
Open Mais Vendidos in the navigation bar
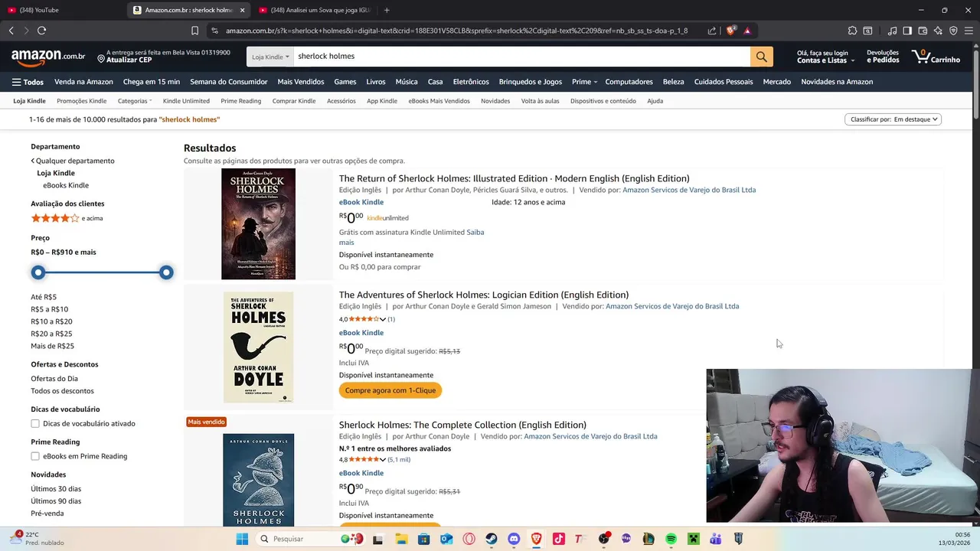click(x=301, y=82)
